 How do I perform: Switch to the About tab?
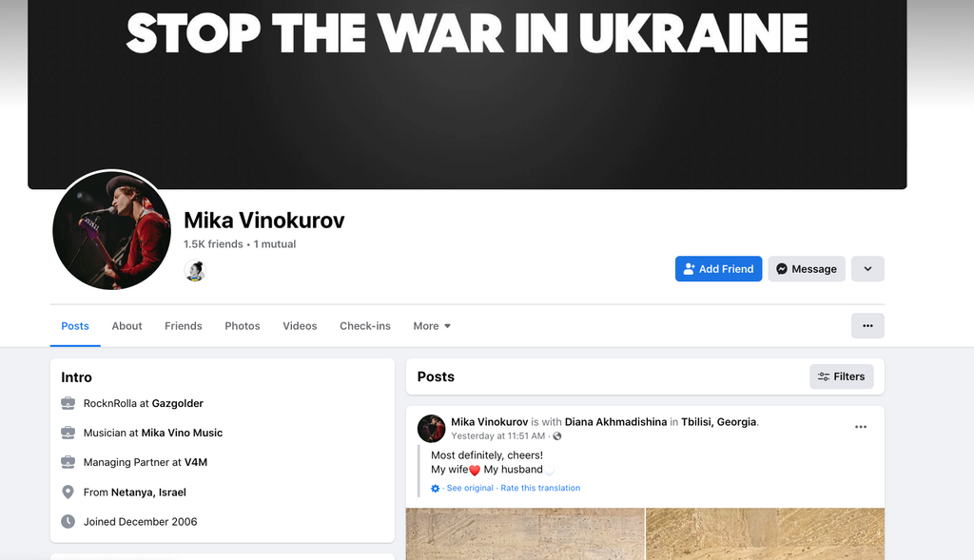(127, 326)
